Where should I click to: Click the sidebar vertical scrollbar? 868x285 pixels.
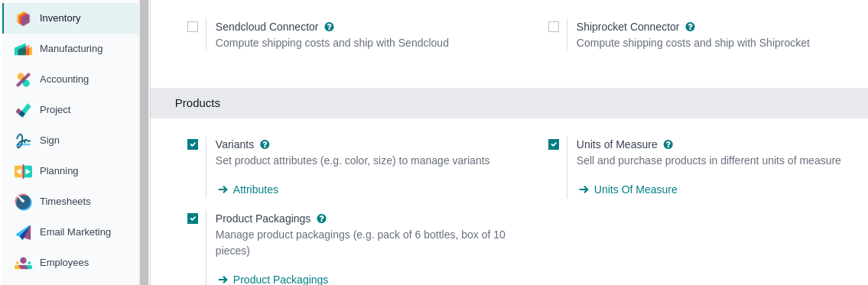pos(144,142)
